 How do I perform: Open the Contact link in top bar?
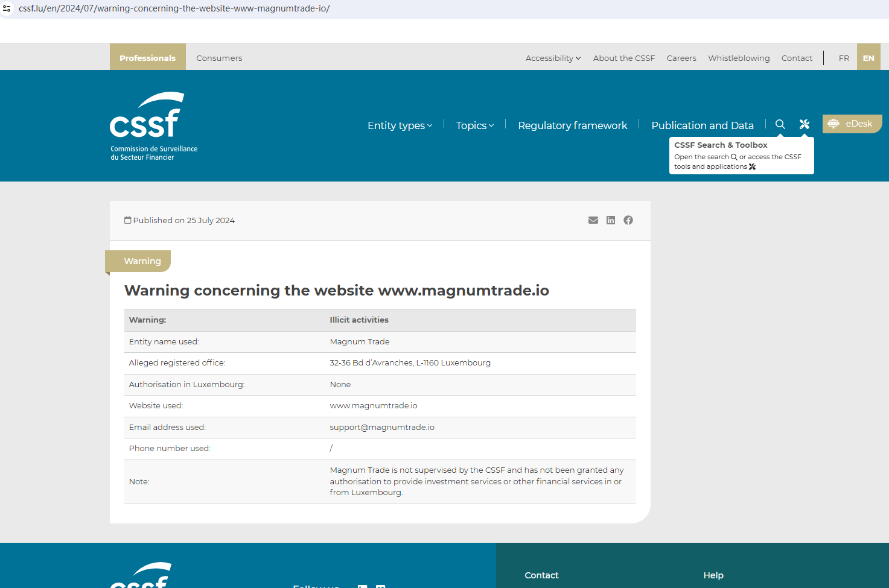coord(797,58)
